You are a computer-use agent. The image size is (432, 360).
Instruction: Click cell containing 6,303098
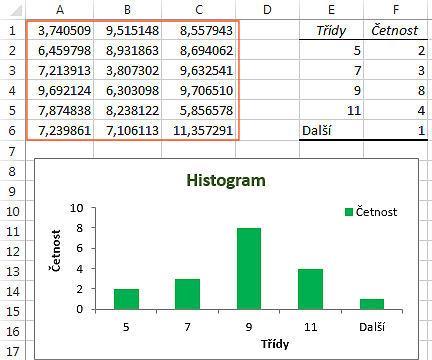[128, 90]
